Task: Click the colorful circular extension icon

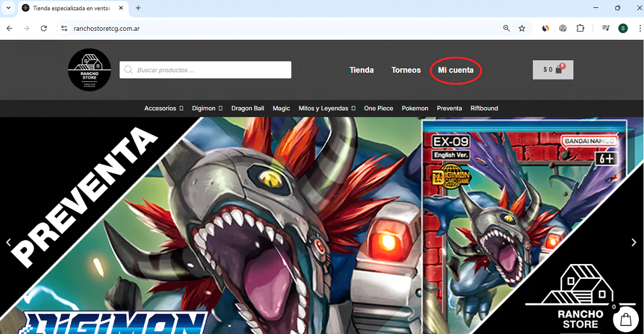Action: tap(546, 28)
